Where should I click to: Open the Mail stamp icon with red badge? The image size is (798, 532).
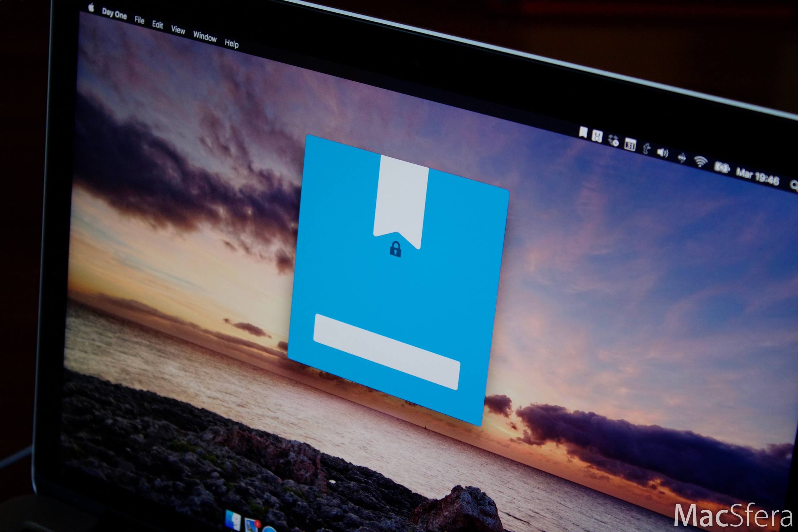pos(252,525)
